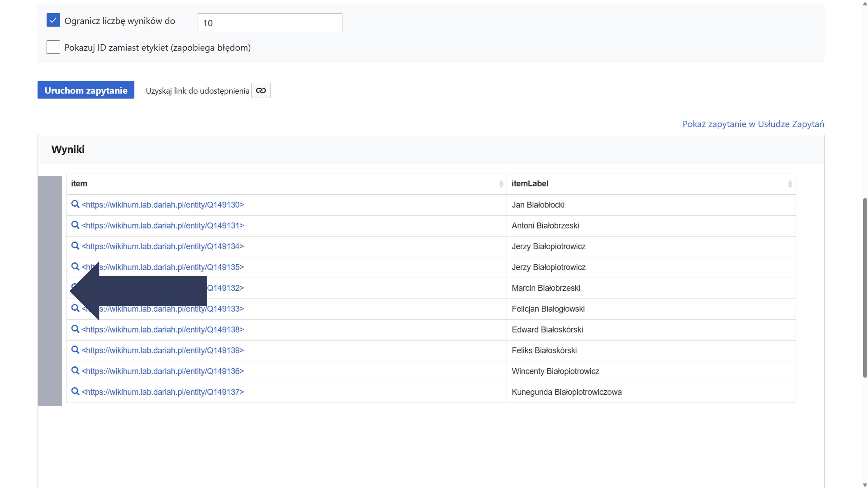Click the results limit input field
The image size is (868, 488).
[x=269, y=22]
